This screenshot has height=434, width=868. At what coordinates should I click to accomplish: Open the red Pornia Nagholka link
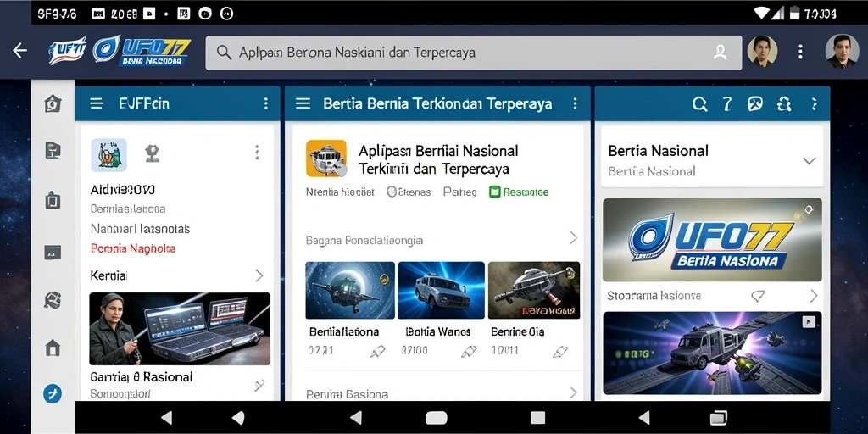point(133,248)
